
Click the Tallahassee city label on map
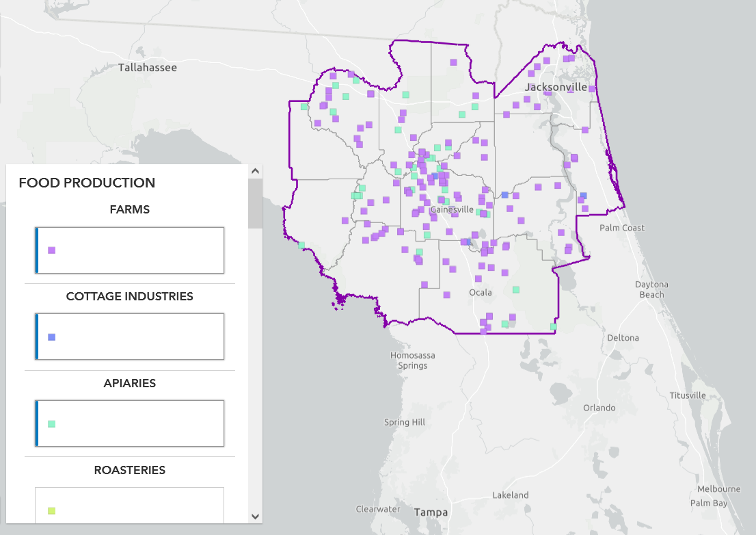(147, 68)
